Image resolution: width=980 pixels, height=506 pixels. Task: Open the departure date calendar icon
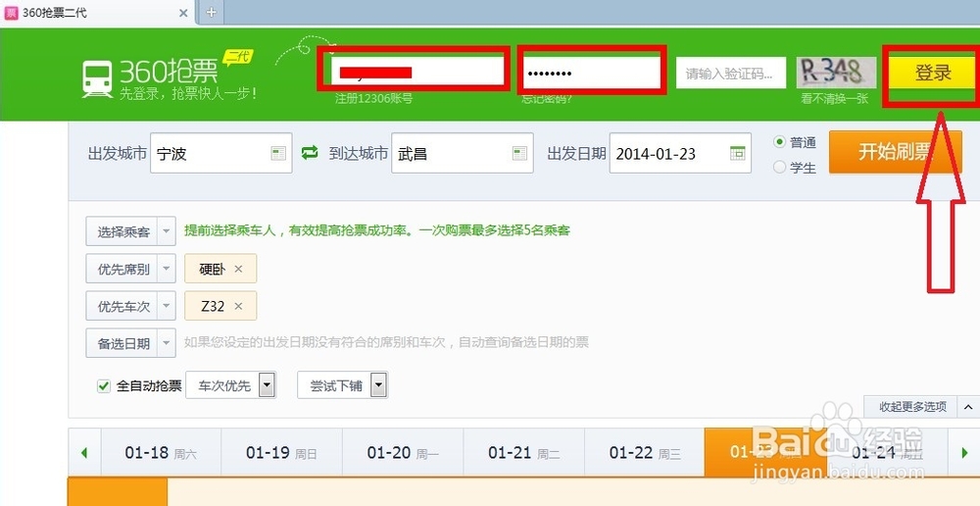pos(738,153)
